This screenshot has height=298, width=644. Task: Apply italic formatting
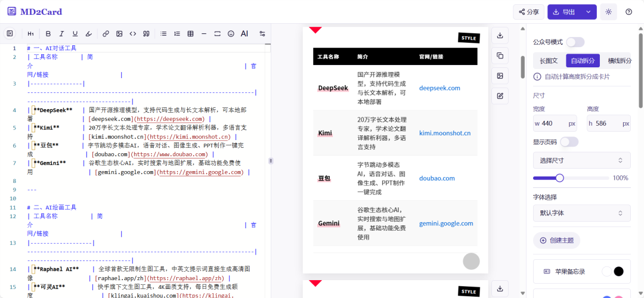(x=61, y=33)
